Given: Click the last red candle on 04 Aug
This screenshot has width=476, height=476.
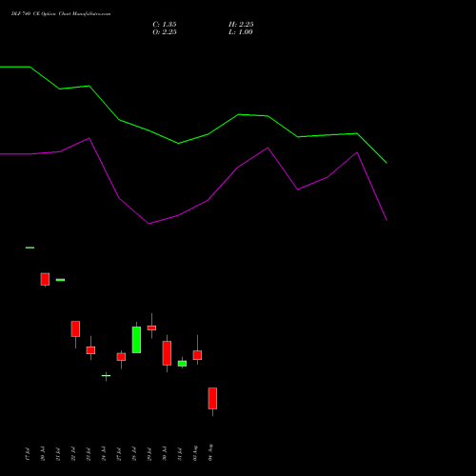Looking at the screenshot, I should pos(212,398).
